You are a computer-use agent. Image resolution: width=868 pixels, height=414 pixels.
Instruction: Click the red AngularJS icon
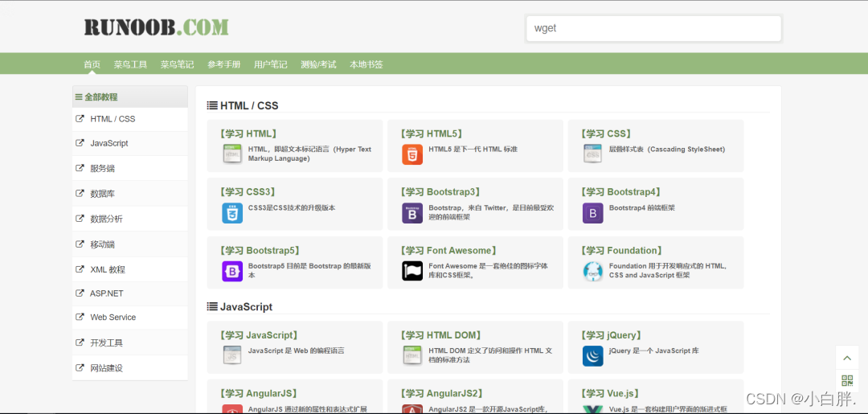click(x=232, y=409)
